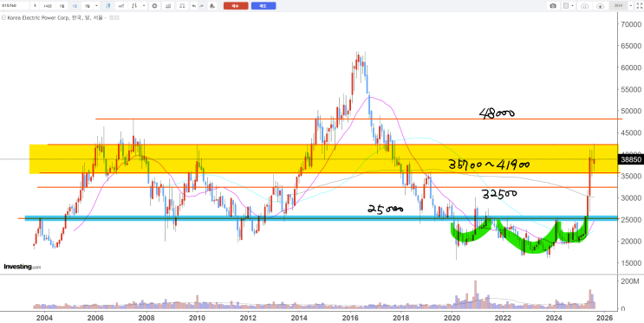
Task: Click the 015760 symbol search field
Action: [15, 6]
